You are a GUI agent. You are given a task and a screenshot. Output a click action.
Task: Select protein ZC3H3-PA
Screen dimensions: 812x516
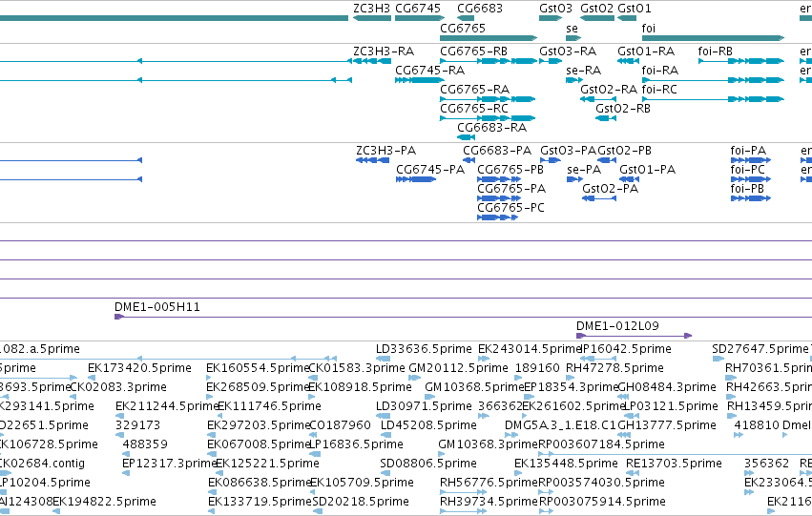373,160
